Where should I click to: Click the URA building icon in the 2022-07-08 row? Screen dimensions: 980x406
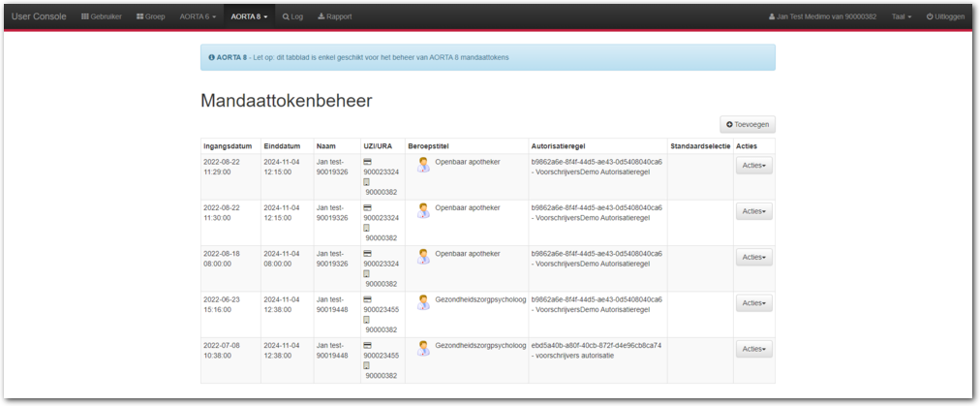pyautogui.click(x=366, y=365)
